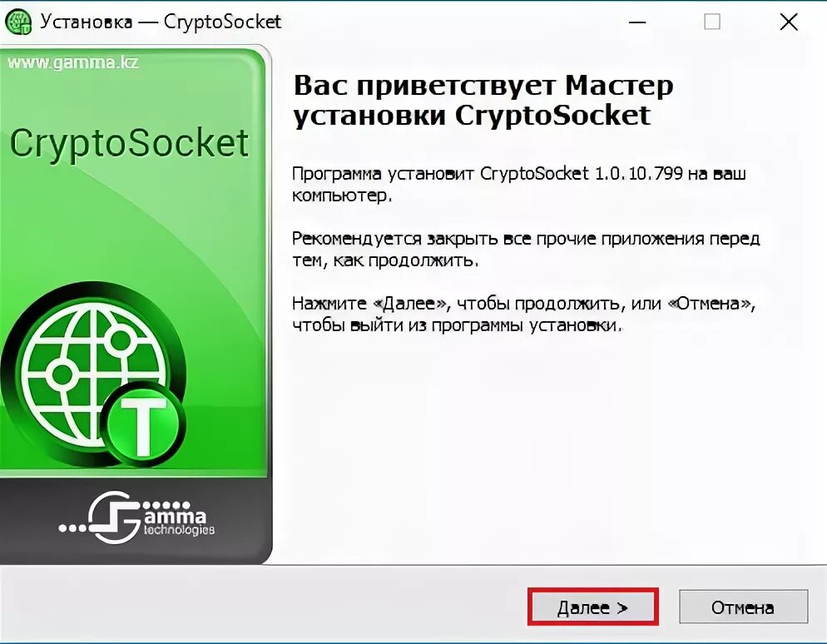Click the upper circuit node on the globe

(121, 341)
